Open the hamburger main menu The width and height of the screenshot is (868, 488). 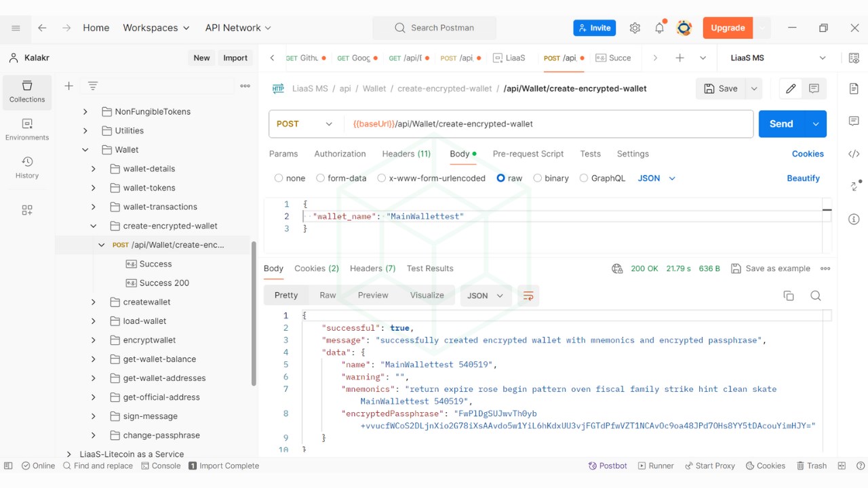point(16,28)
